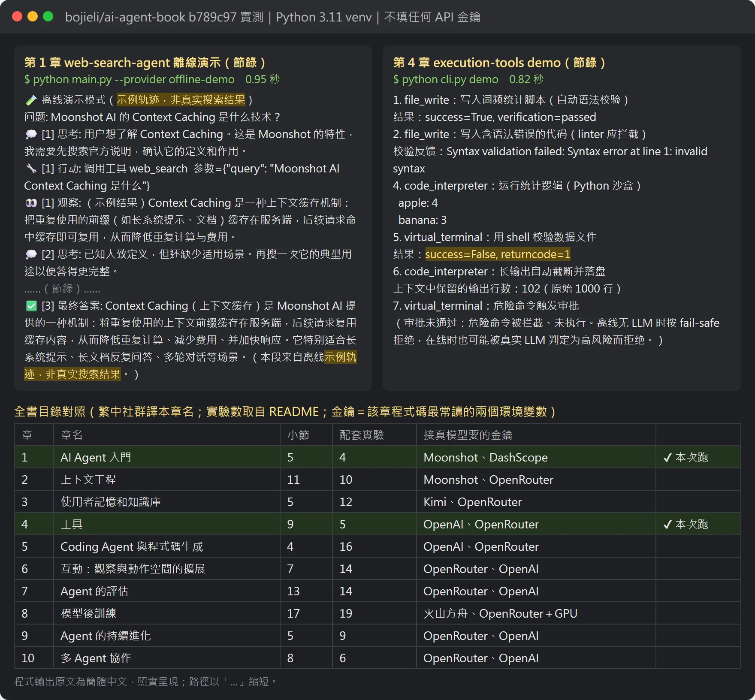Click the heading 第 1 章 web-search-agent 離線演示
The image size is (755, 700).
point(145,63)
